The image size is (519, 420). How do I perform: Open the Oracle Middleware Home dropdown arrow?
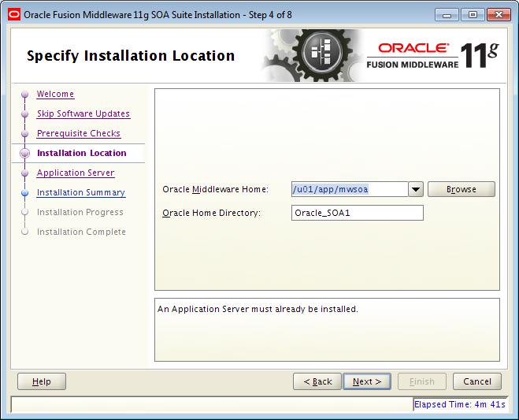(x=416, y=189)
